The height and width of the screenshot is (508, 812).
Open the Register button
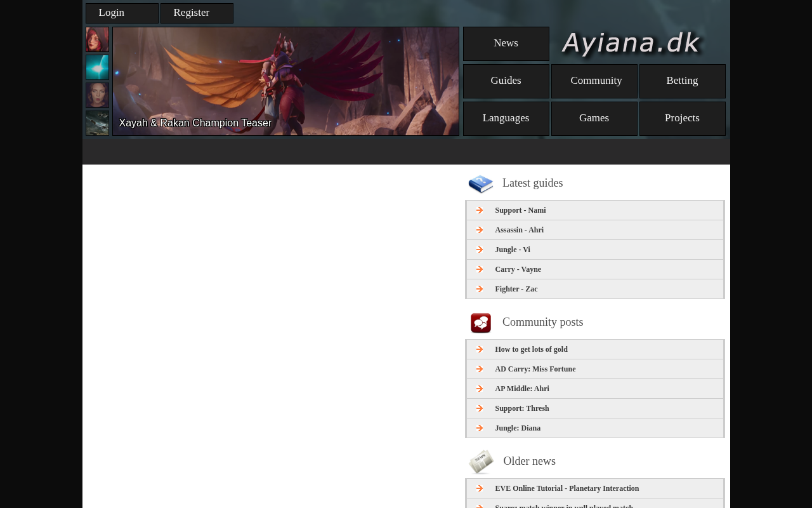197,13
